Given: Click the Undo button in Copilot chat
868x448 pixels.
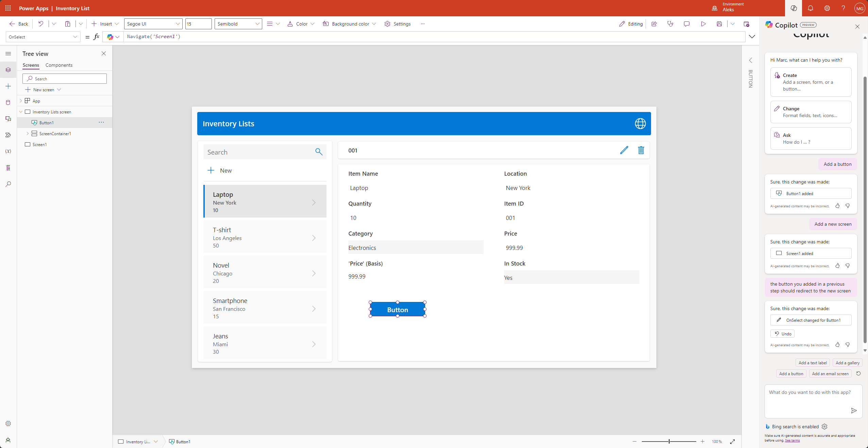Looking at the screenshot, I should click(783, 334).
